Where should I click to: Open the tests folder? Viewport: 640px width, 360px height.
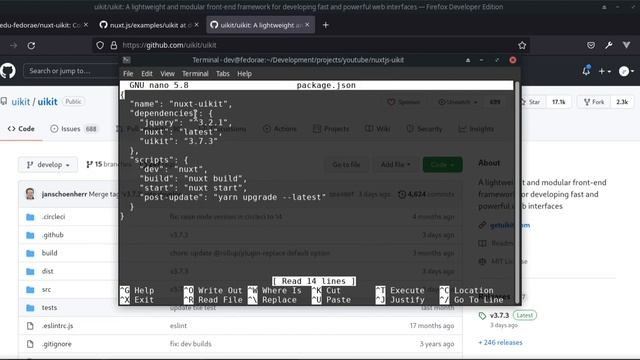(49, 307)
